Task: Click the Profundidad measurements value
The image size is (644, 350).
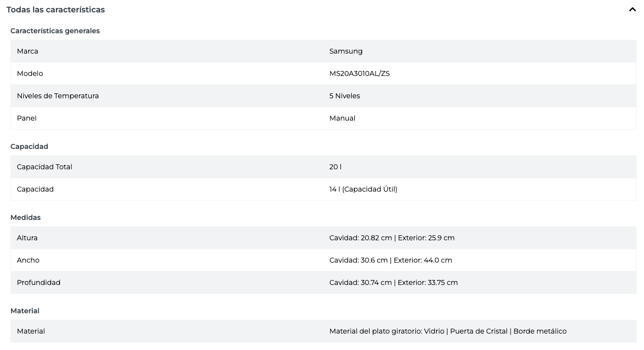Action: point(393,282)
